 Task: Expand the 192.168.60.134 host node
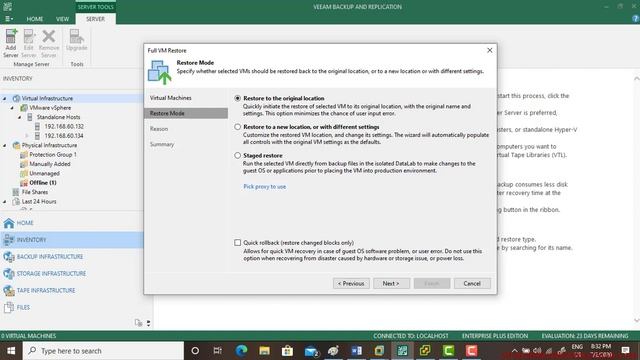click(27, 136)
